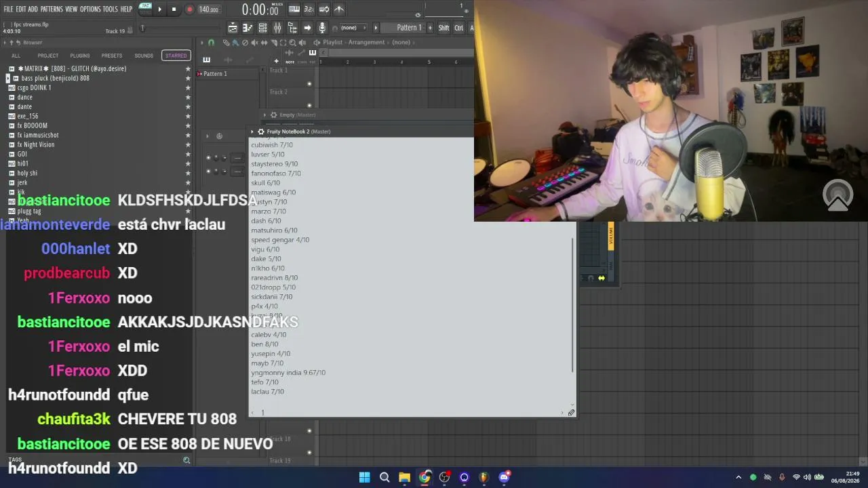This screenshot has width=868, height=488.
Task: Click the Shift key button
Action: pos(443,28)
